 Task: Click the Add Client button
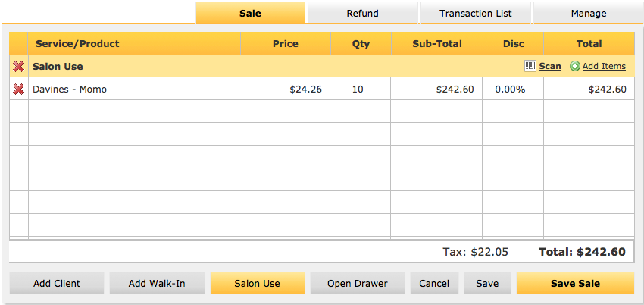tap(57, 283)
